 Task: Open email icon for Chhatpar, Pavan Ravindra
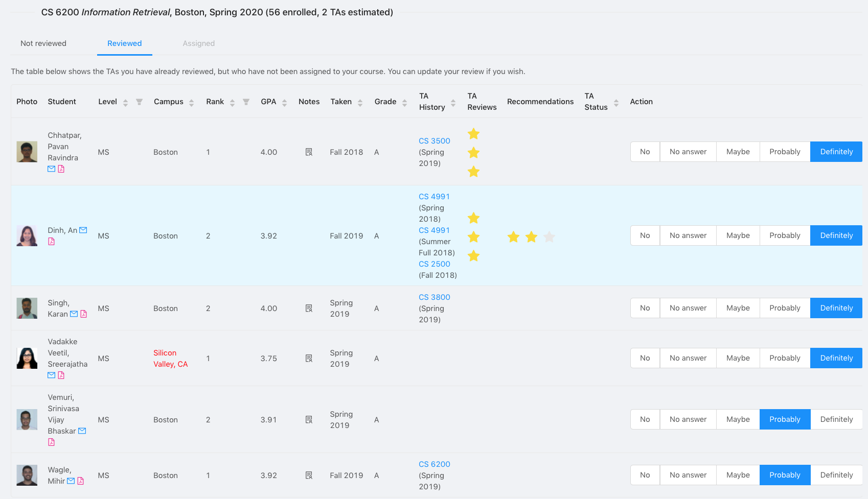(51, 169)
